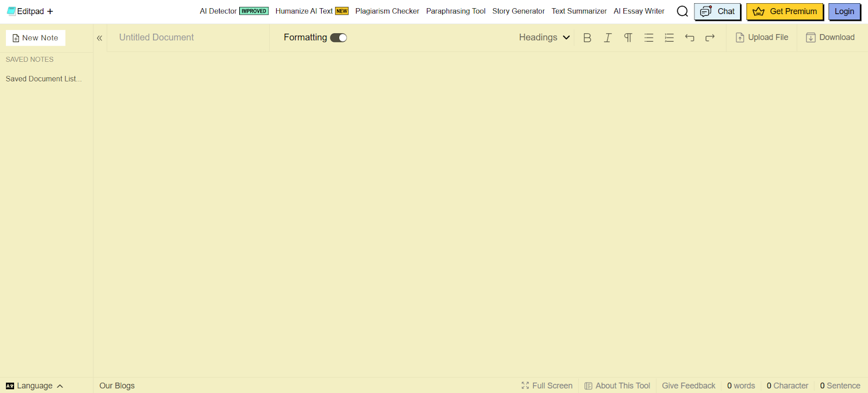Click the Chat button

717,11
